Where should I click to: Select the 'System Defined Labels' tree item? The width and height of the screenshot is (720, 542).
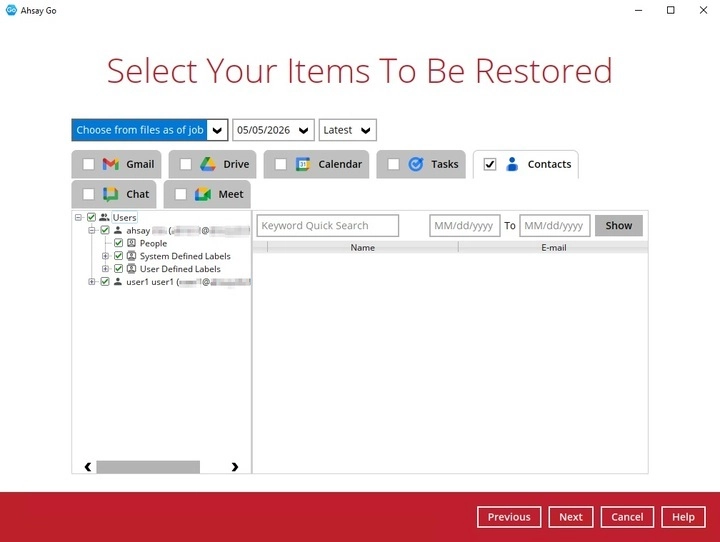tap(185, 256)
